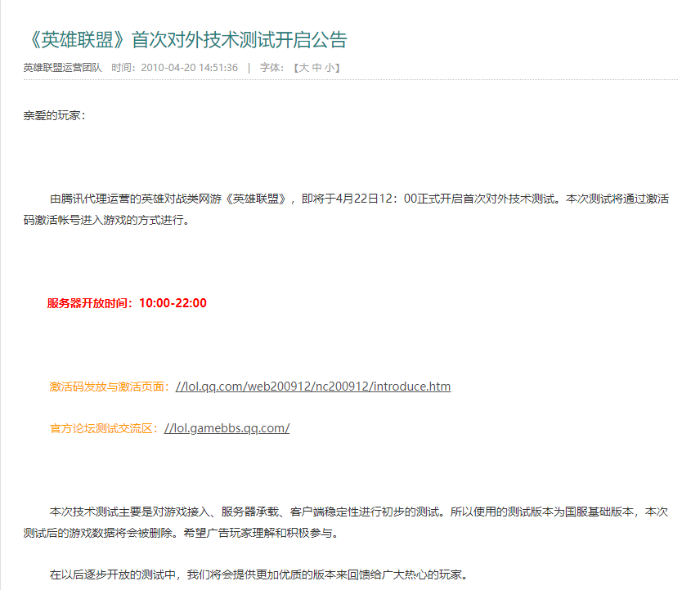Image resolution: width=700 pixels, height=590 pixels.
Task: Click the author 英雄联盟运营团队
Action: tap(62, 68)
